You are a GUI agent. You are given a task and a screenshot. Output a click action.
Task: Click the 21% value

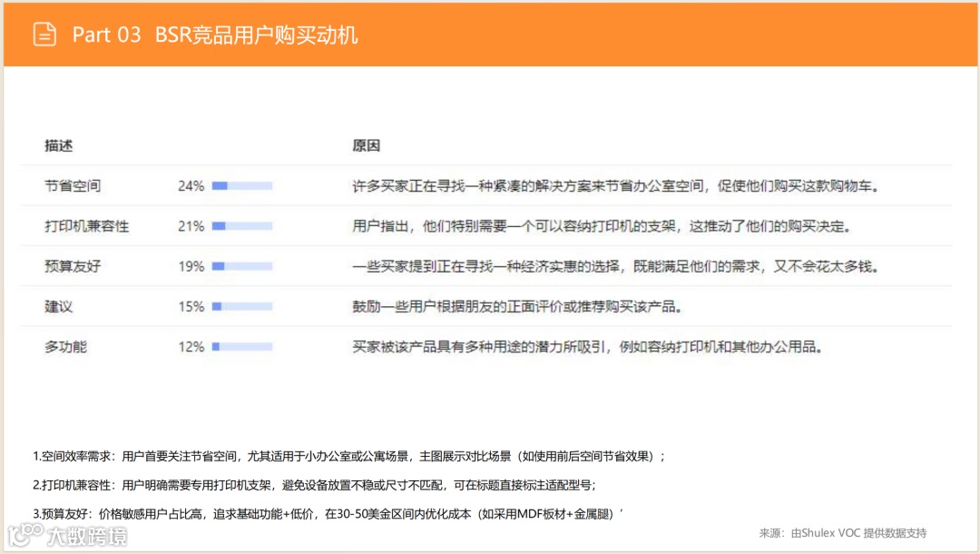point(191,226)
